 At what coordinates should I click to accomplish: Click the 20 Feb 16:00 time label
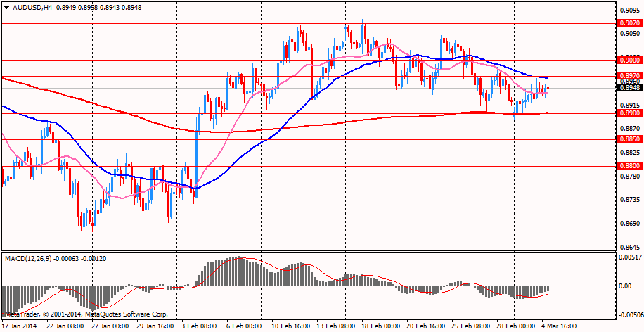coord(427,326)
